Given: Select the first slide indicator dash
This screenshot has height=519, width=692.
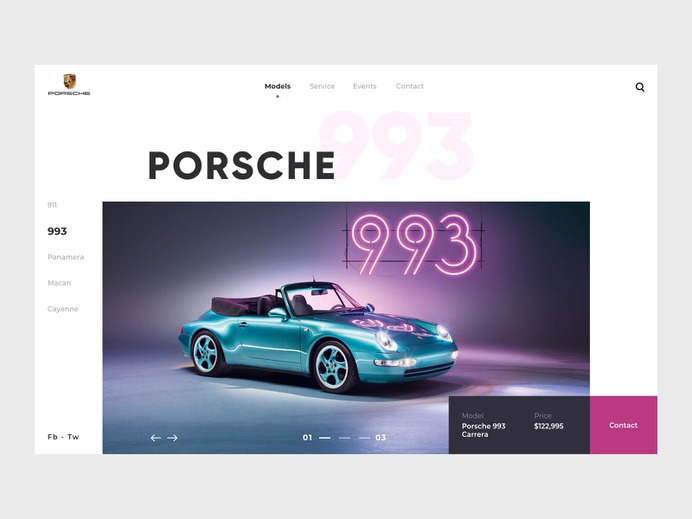Looking at the screenshot, I should 325,438.
